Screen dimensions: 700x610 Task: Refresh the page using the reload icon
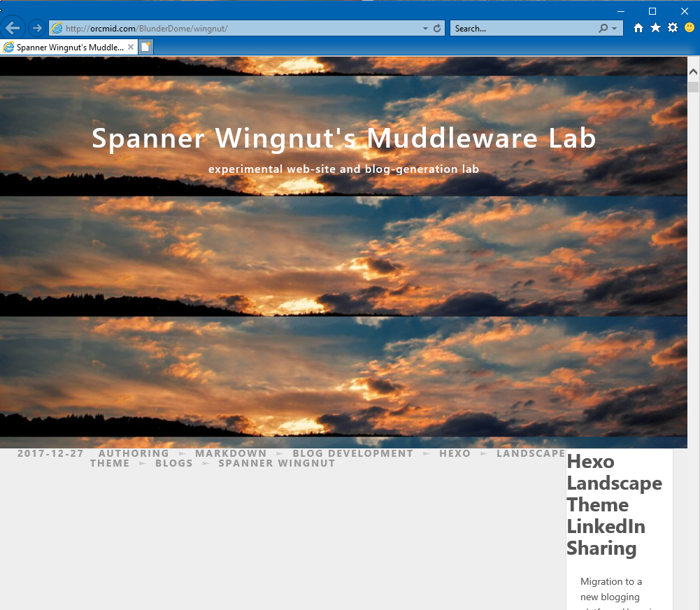point(438,29)
